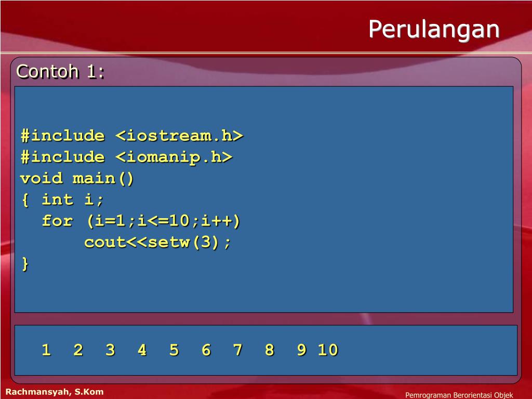Click footer text "Pemrograman Berorientasi Objek"

pos(459,395)
